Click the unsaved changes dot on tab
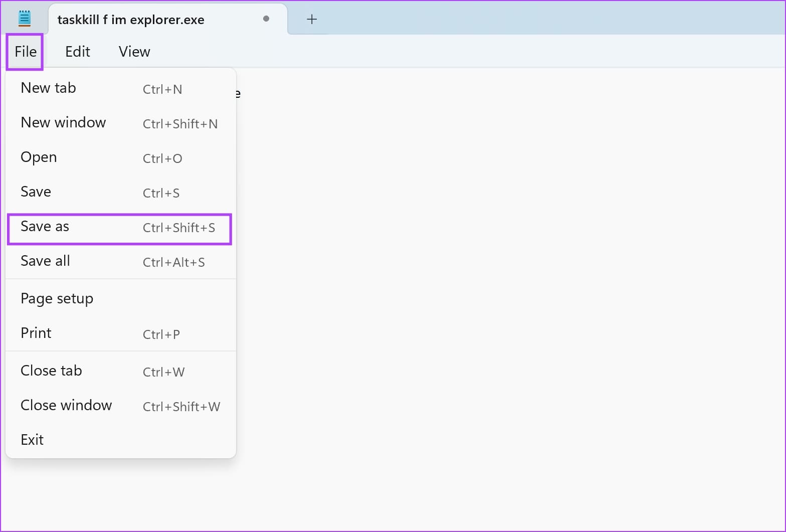Screen dimensions: 786x532 point(266,19)
